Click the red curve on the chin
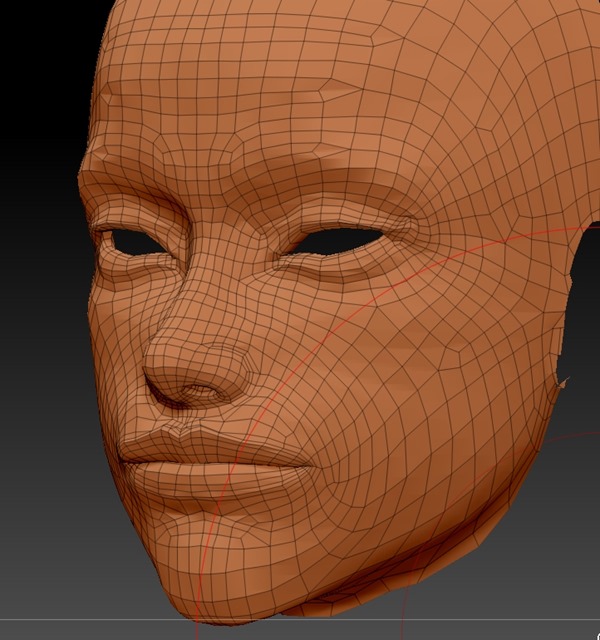The height and width of the screenshot is (640, 600). (x=203, y=570)
